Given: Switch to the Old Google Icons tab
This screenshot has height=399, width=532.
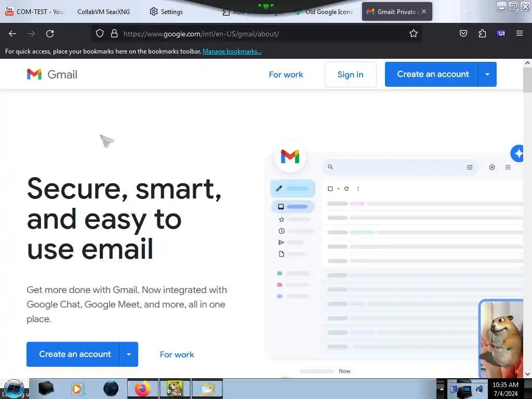Looking at the screenshot, I should [x=324, y=11].
